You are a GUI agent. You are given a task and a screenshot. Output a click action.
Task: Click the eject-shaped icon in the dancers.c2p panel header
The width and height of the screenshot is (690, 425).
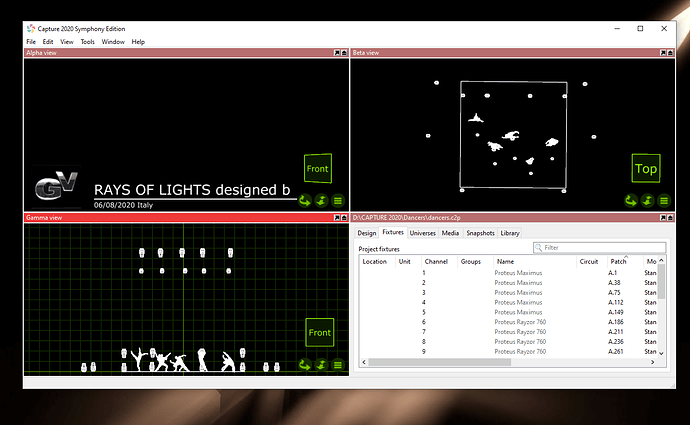coord(670,218)
